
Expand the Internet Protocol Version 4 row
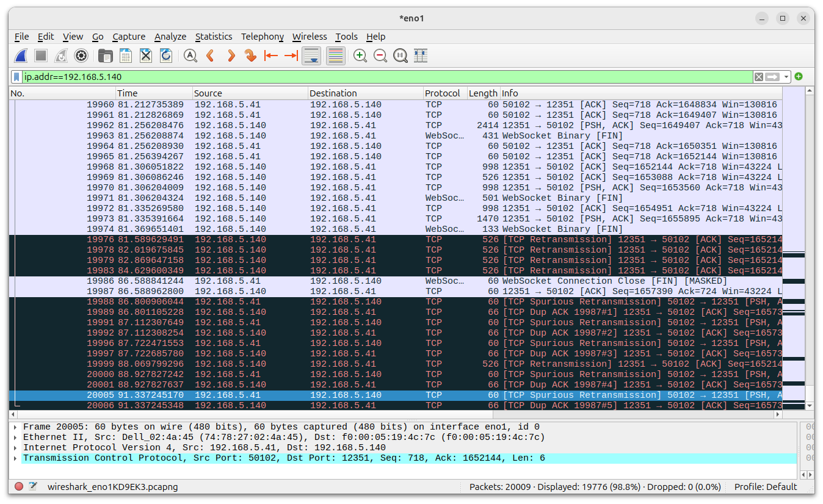coord(15,448)
